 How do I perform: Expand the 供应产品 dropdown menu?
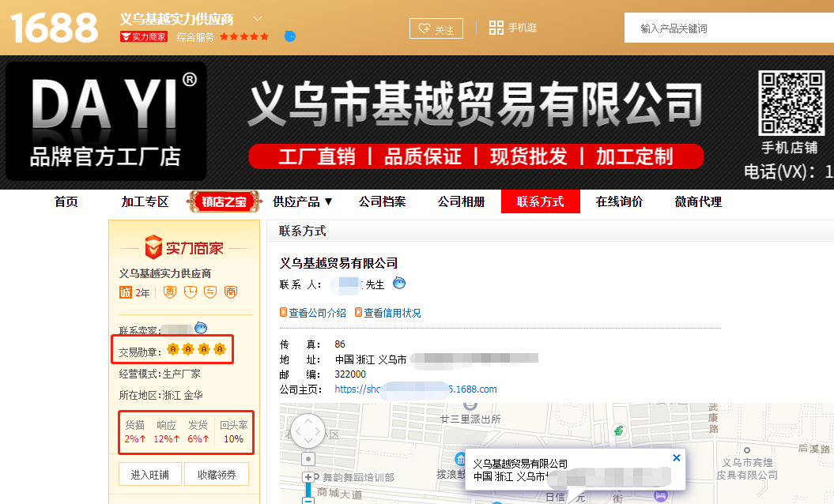coord(303,201)
